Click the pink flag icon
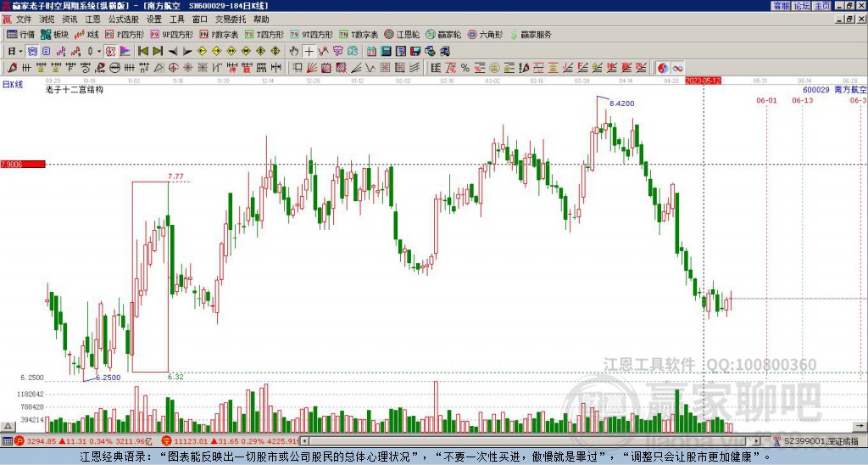This screenshot has width=868, height=465. coord(125,52)
